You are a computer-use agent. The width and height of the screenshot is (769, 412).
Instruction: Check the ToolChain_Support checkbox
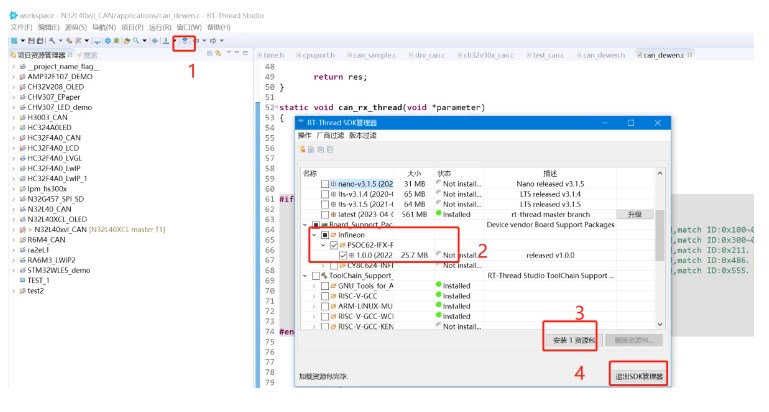click(316, 276)
